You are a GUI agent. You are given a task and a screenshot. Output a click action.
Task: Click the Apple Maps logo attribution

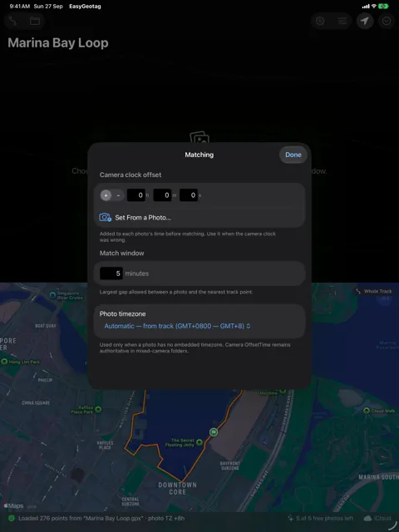(13, 506)
